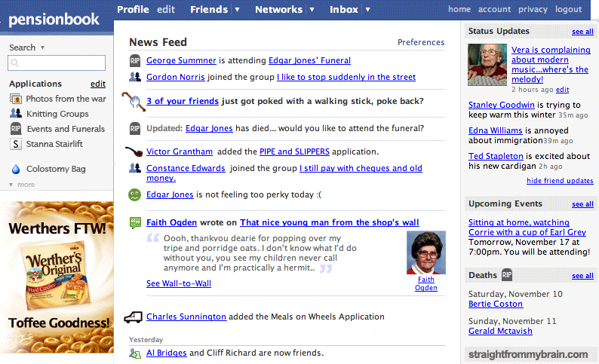Go to account in top navigation

coord(494,10)
